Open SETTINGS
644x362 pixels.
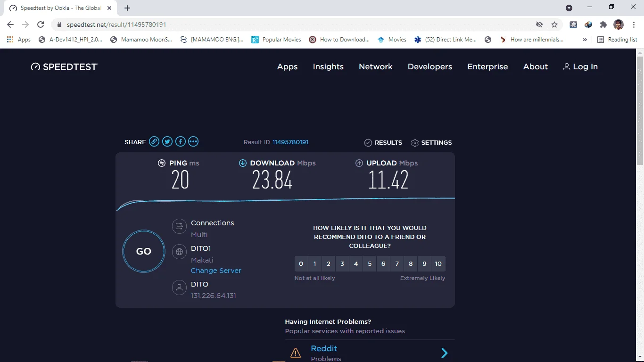(431, 142)
